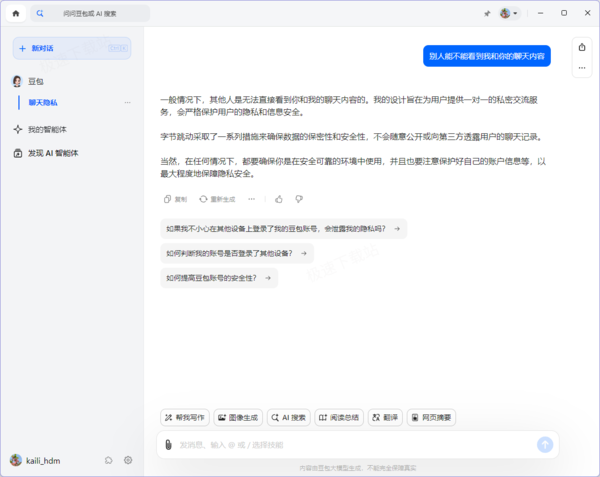600x477 pixels.
Task: Choose the AI 搜索 skill chip
Action: click(289, 417)
